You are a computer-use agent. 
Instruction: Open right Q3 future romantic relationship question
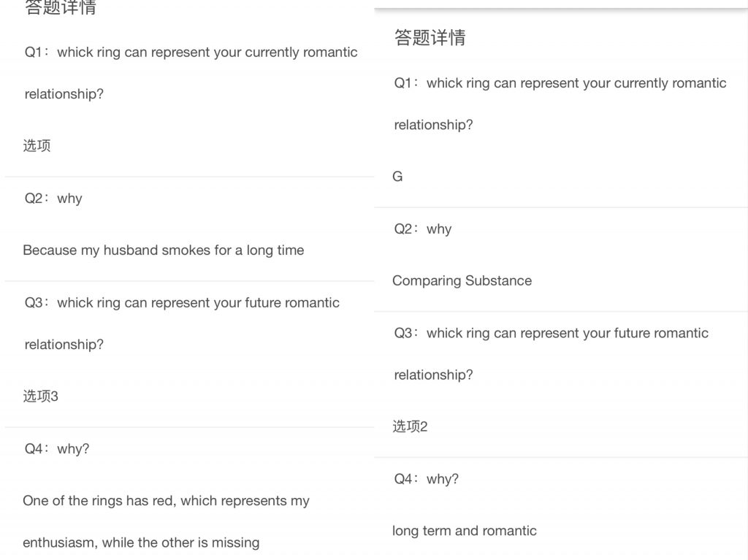[x=551, y=353]
